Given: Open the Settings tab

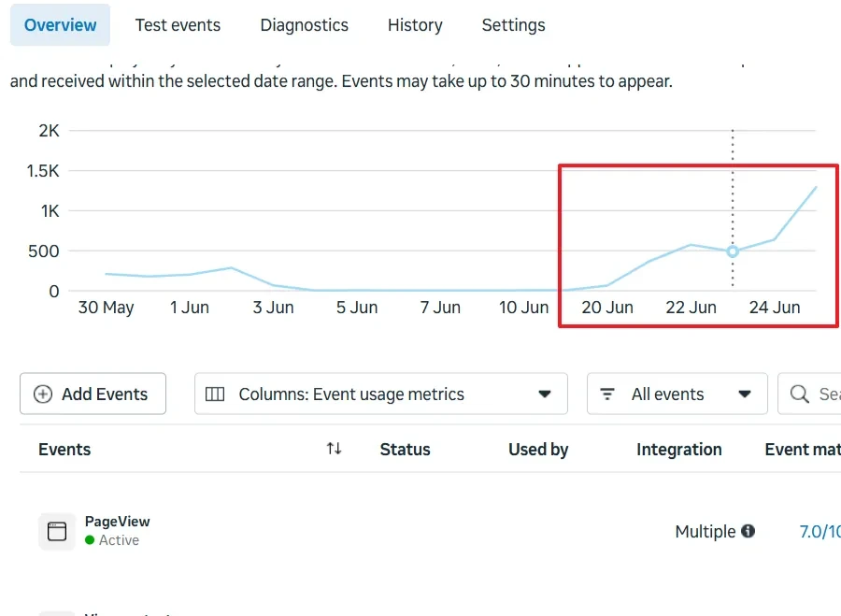Looking at the screenshot, I should 513,24.
